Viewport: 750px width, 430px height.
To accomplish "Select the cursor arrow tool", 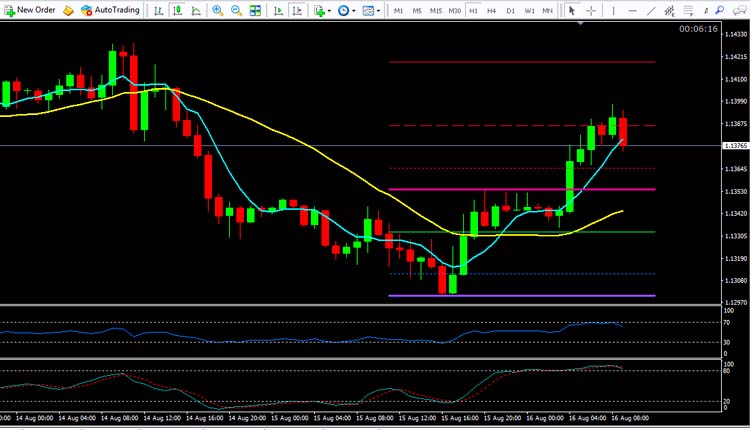I will (x=572, y=10).
